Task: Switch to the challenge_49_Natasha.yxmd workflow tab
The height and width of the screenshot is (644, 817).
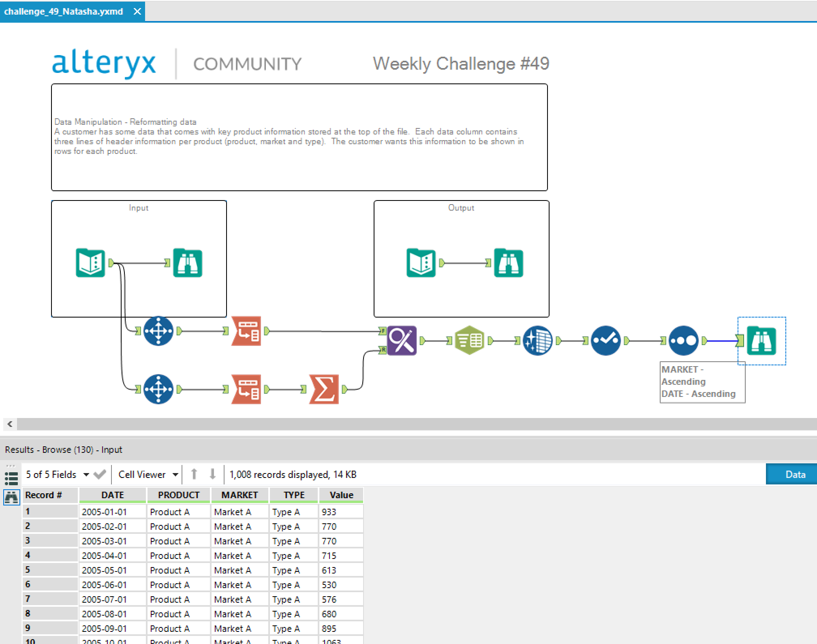Action: 63,11
